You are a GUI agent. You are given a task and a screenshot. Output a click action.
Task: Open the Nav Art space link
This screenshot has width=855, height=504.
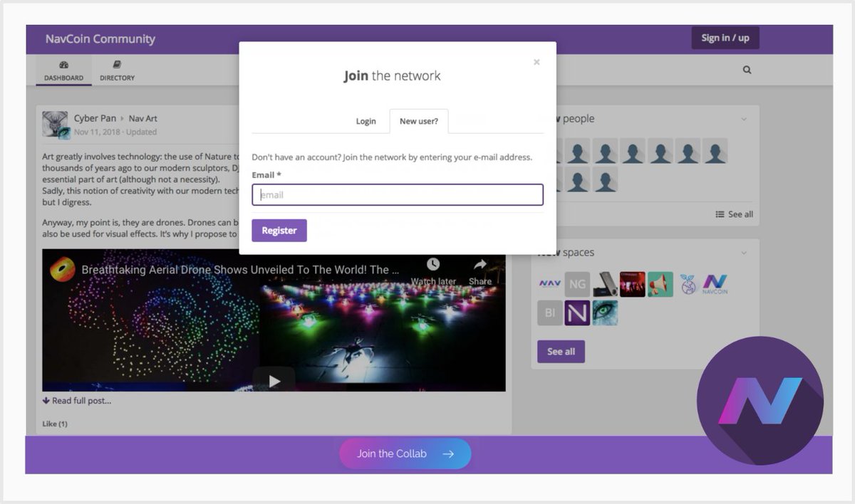click(143, 118)
